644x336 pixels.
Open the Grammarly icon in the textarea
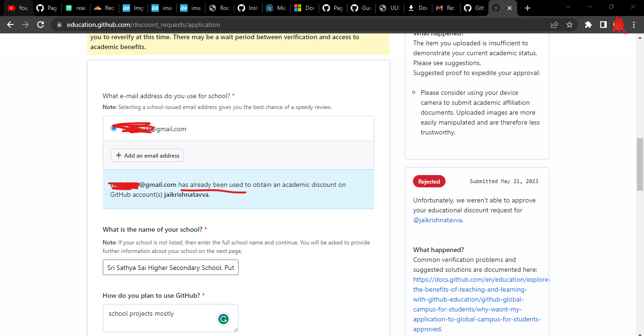[223, 319]
